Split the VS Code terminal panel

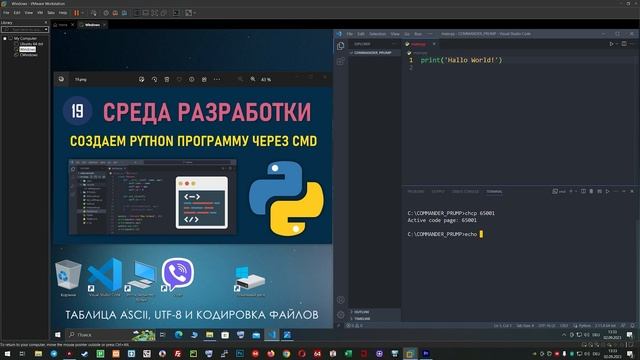tap(583, 191)
